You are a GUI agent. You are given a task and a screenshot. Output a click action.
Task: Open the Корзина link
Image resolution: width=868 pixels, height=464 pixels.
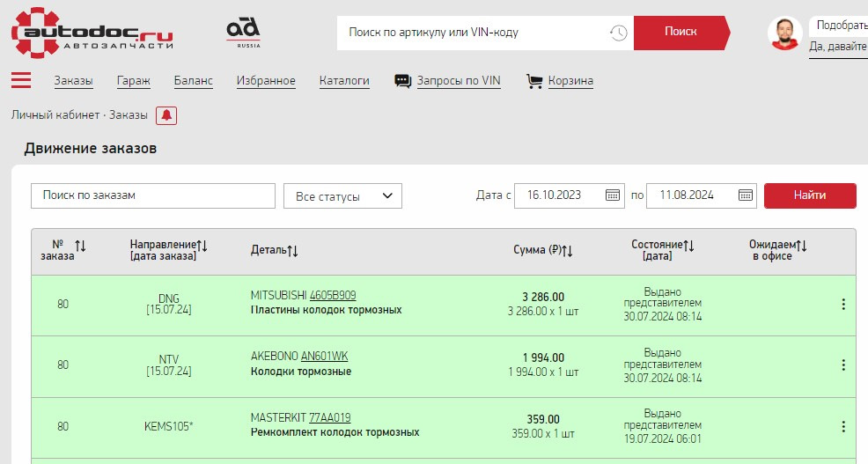click(570, 81)
